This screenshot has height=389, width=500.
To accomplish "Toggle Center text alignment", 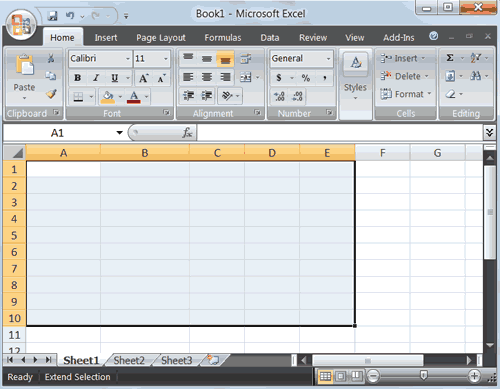I will [207, 77].
